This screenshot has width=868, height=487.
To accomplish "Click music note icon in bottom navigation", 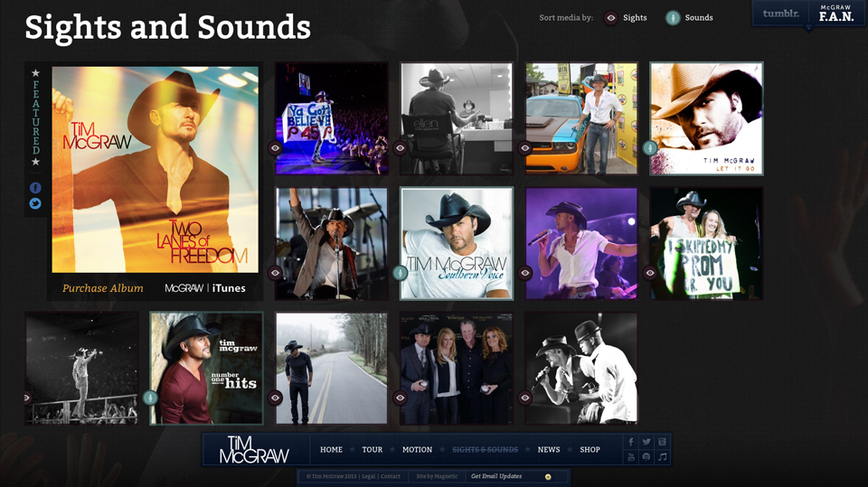I will pyautogui.click(x=662, y=457).
